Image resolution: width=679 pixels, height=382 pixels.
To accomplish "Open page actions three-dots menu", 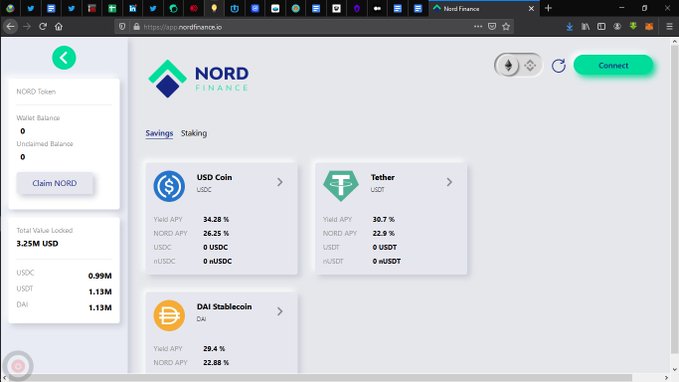I will point(478,26).
